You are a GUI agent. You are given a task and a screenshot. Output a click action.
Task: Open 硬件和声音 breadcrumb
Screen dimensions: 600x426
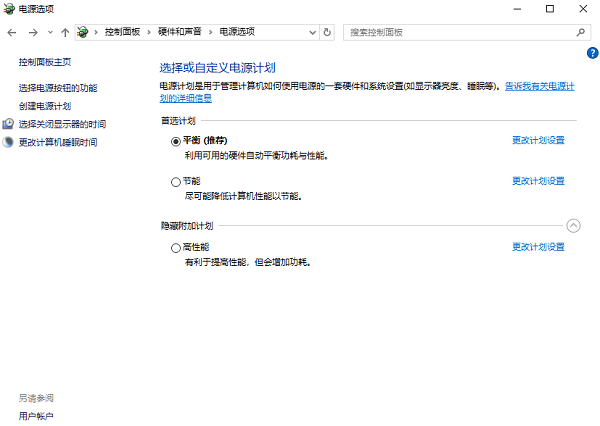[x=179, y=32]
